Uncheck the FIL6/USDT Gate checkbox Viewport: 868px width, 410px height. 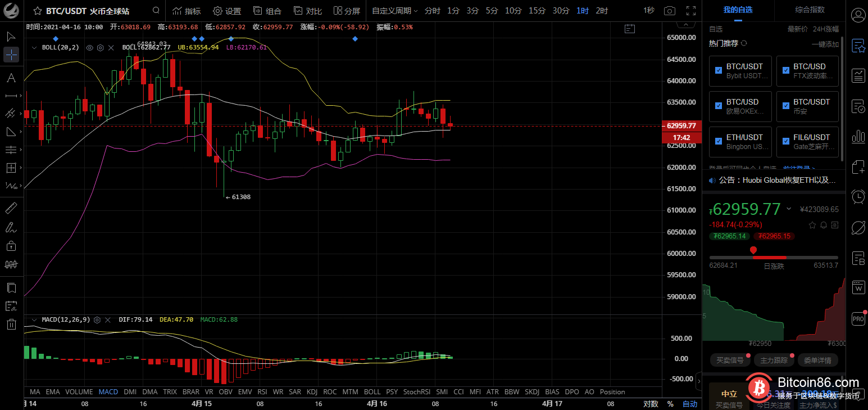tap(785, 141)
